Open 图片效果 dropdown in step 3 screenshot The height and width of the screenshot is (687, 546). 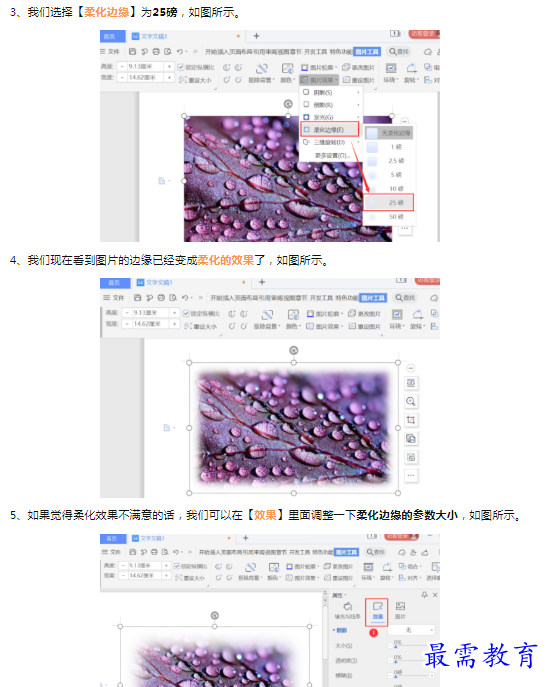319,80
